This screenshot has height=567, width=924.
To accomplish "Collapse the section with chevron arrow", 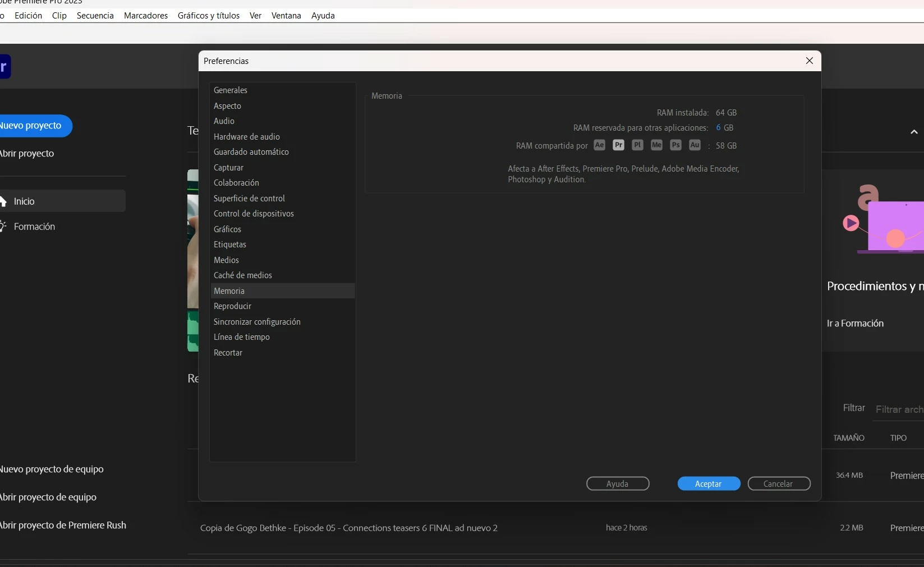I will (914, 132).
